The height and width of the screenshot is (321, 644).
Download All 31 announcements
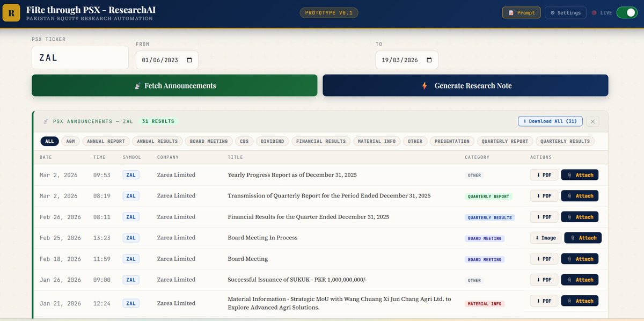pyautogui.click(x=550, y=121)
